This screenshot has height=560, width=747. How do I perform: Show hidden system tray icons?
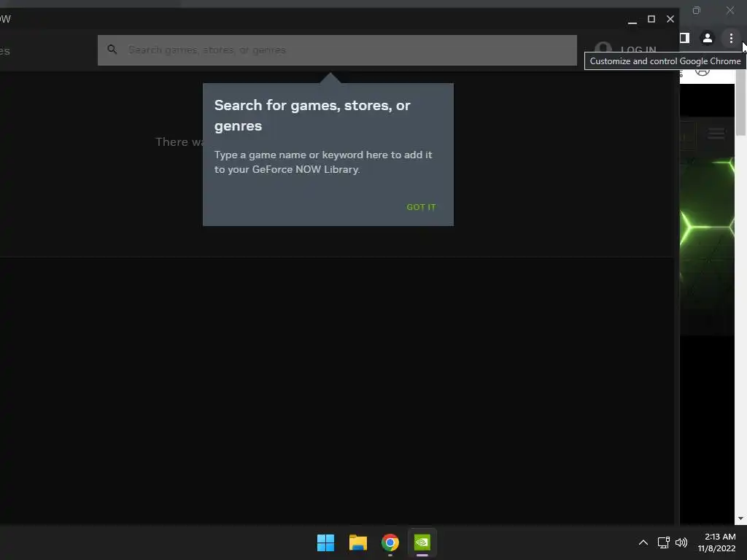(643, 542)
